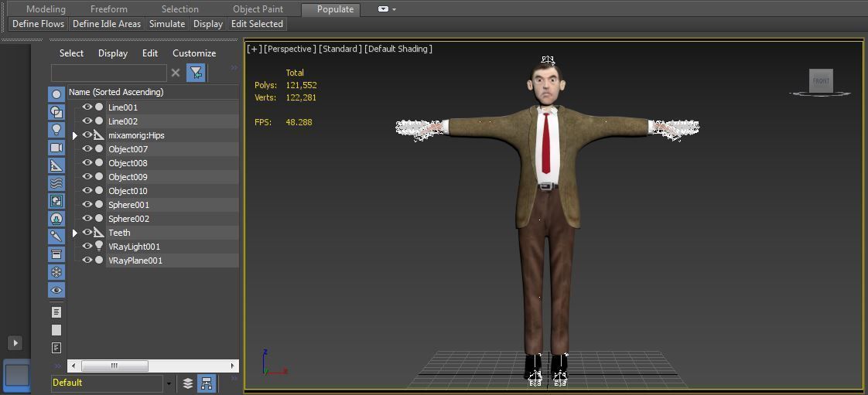Image resolution: width=868 pixels, height=395 pixels.
Task: Open ribbon dropdown arrow next to Populate
Action: 394,10
